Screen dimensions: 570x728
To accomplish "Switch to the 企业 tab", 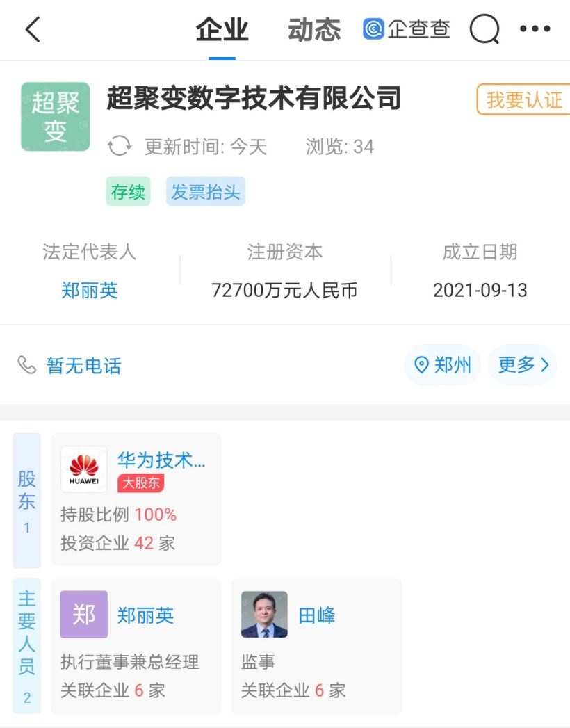I will (x=222, y=30).
